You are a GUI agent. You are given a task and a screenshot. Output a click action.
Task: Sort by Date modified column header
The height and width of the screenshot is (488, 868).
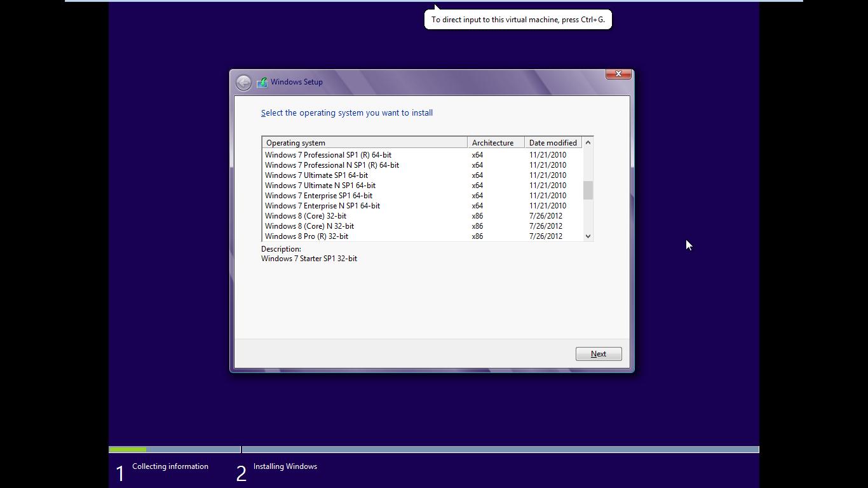coord(553,143)
